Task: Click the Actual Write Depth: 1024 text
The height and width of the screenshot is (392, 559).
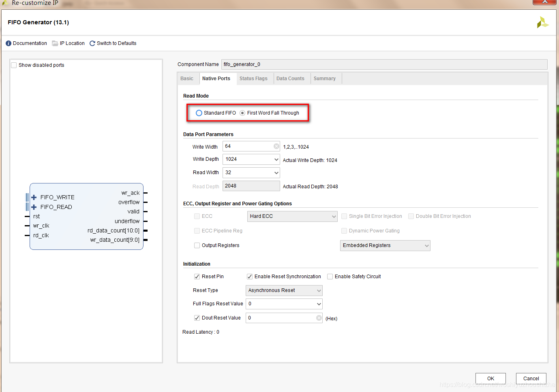Action: pos(310,160)
